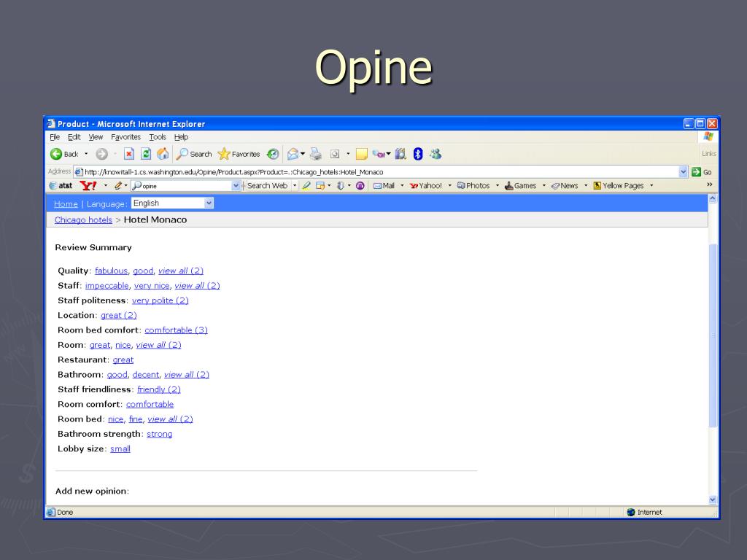Image resolution: width=747 pixels, height=560 pixels.
Task: Click the pencil icon beside Y! logo
Action: pos(118,186)
